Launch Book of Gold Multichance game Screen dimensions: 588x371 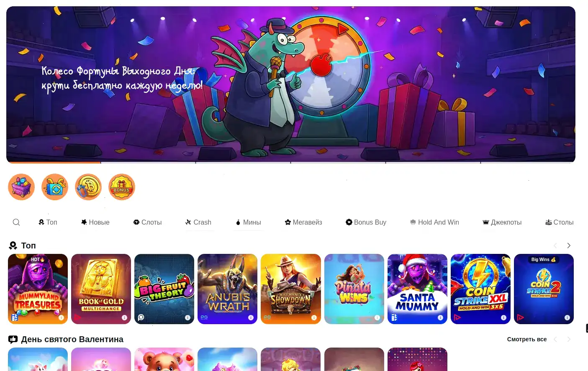(x=101, y=289)
